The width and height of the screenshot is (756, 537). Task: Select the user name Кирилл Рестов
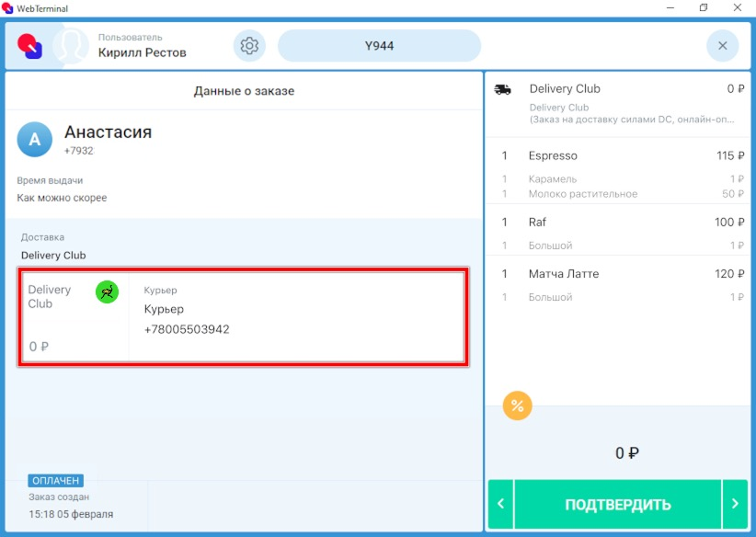(x=143, y=52)
